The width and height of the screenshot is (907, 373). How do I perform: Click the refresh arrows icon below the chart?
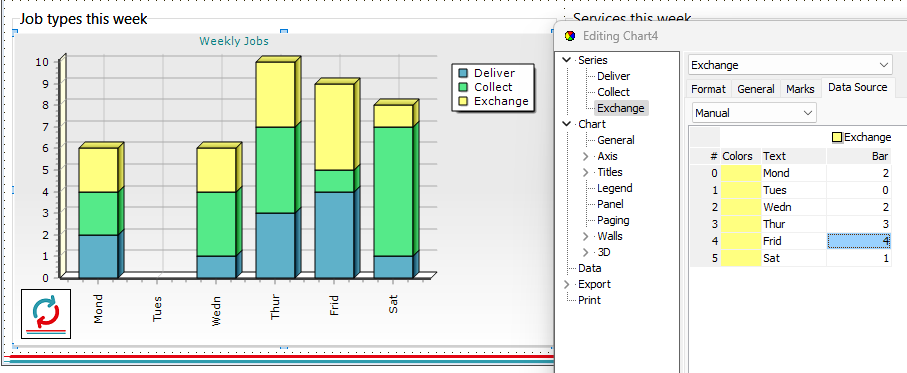coord(46,313)
